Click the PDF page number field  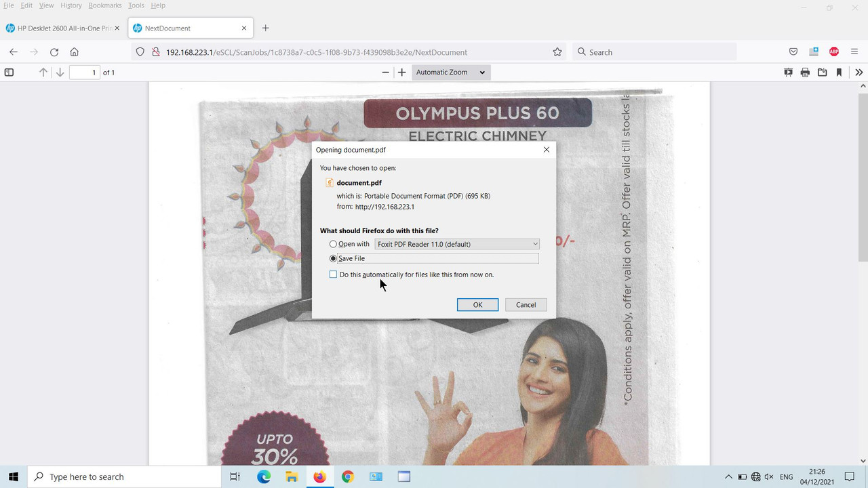(85, 73)
